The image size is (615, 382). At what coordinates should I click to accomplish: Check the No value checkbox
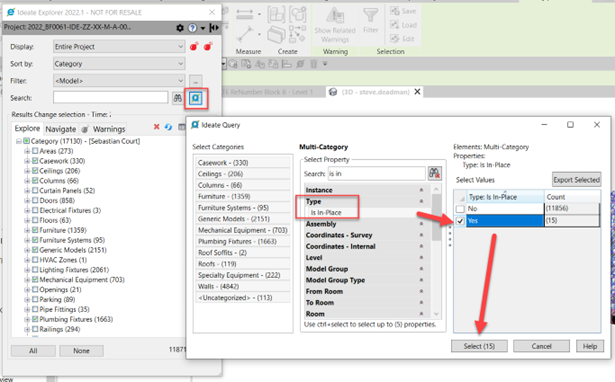460,209
